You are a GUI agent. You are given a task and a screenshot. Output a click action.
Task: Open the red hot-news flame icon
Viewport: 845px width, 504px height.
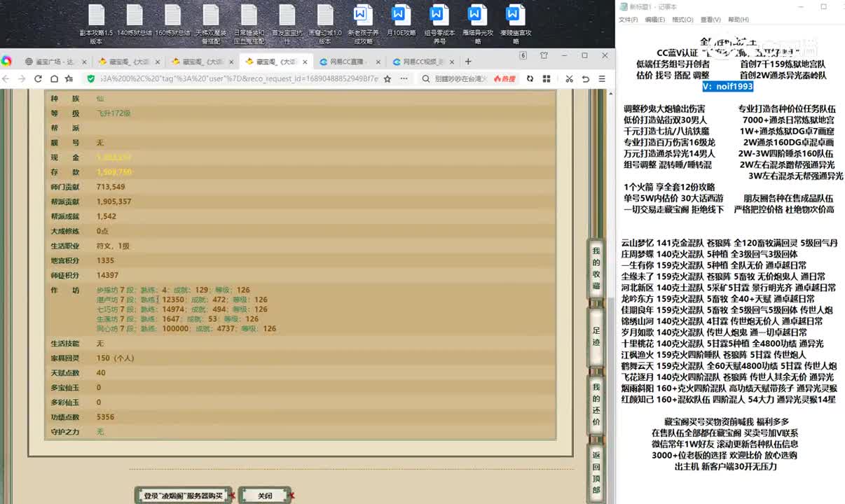click(x=504, y=79)
